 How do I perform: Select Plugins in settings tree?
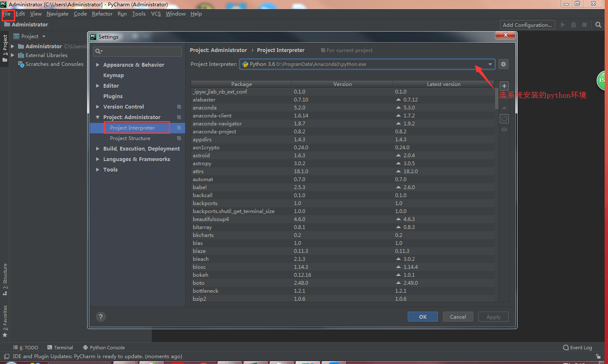pyautogui.click(x=113, y=96)
